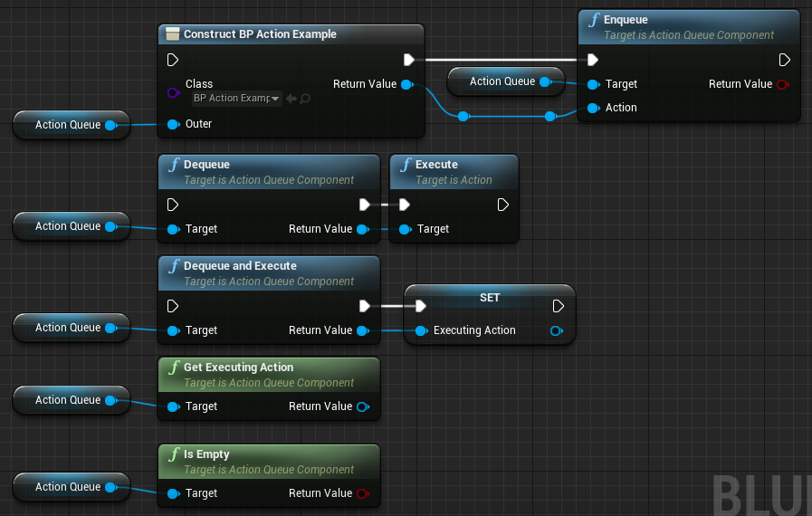The width and height of the screenshot is (812, 516).
Task: Click the use-selected-asset arrow beside Class
Action: [x=291, y=99]
